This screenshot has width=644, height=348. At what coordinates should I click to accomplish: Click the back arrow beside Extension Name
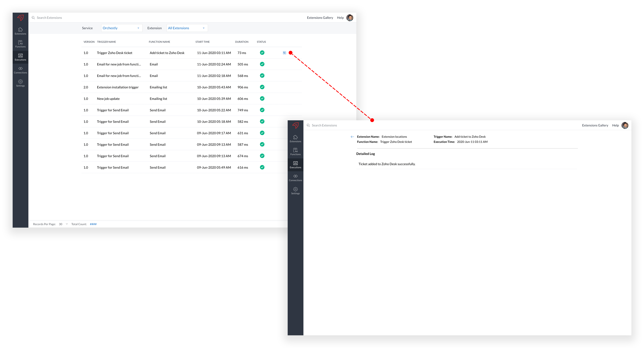352,137
